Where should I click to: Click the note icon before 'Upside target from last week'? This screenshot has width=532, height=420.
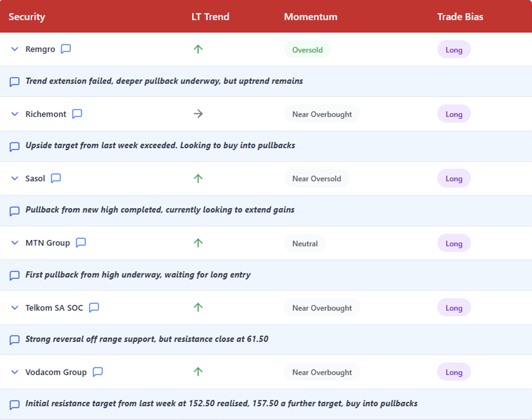point(15,146)
